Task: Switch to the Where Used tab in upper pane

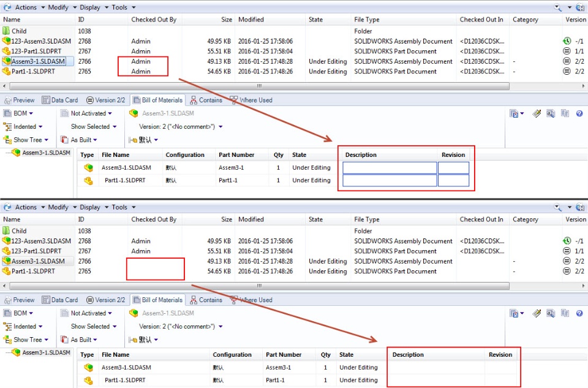Action: click(x=251, y=100)
